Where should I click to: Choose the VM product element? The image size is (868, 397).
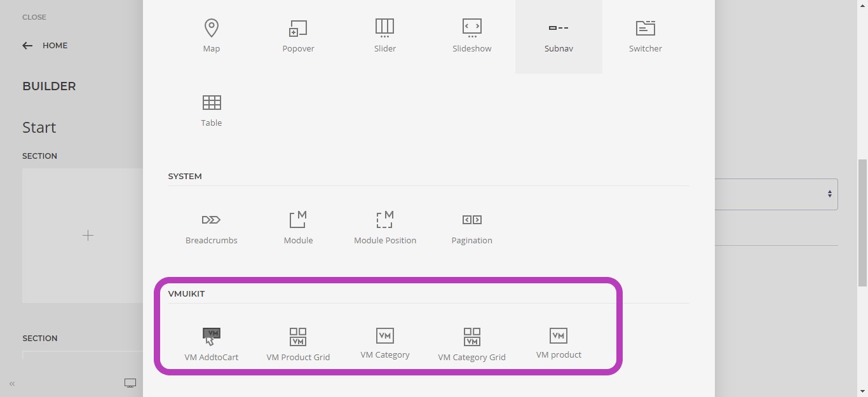point(559,344)
